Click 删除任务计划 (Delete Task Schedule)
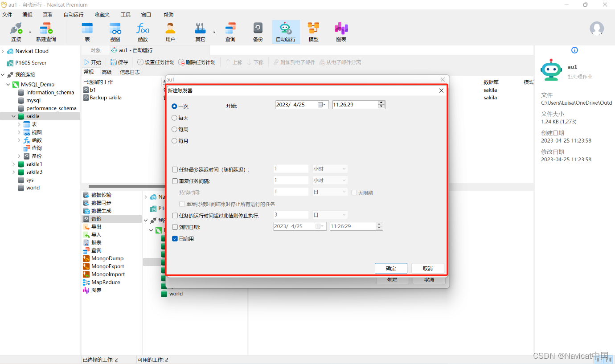Viewport: 615px width, 364px height. coord(197,62)
